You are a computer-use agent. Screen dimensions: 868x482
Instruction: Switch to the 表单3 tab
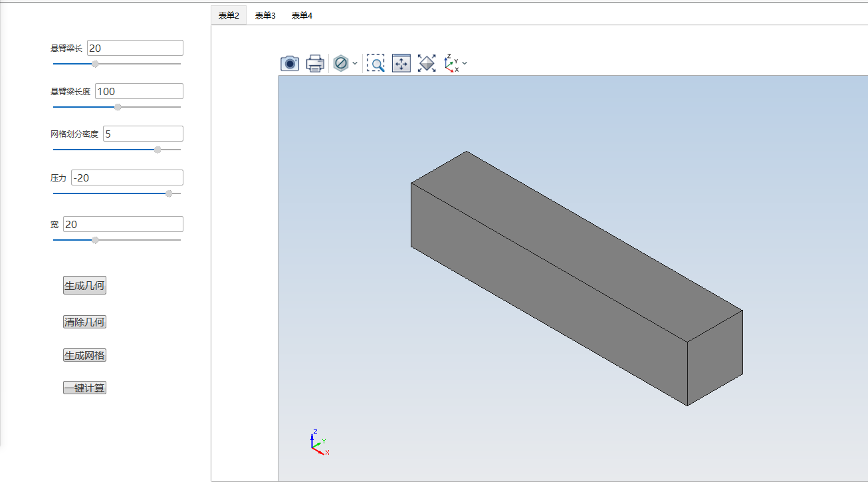click(x=265, y=15)
